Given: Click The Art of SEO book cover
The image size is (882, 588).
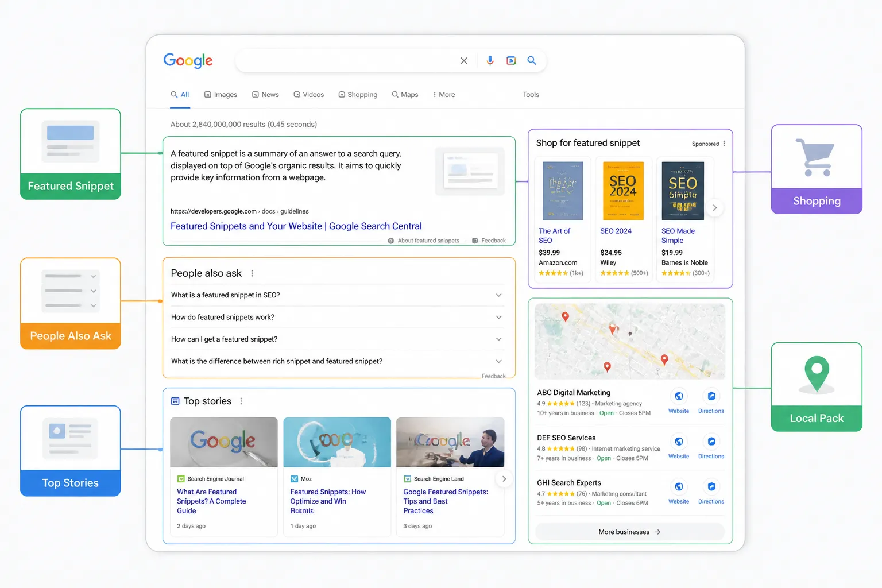Looking at the screenshot, I should [563, 191].
